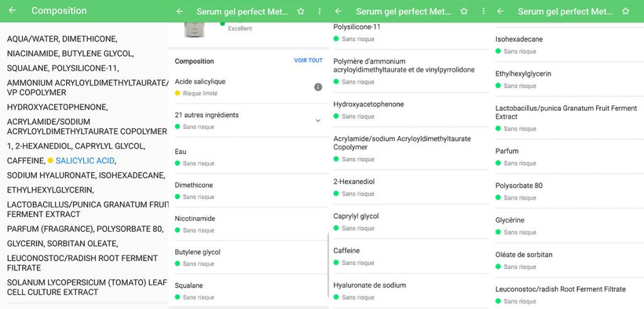This screenshot has width=644, height=309.
Task: Favorite the product with second screen's star
Action: (301, 11)
